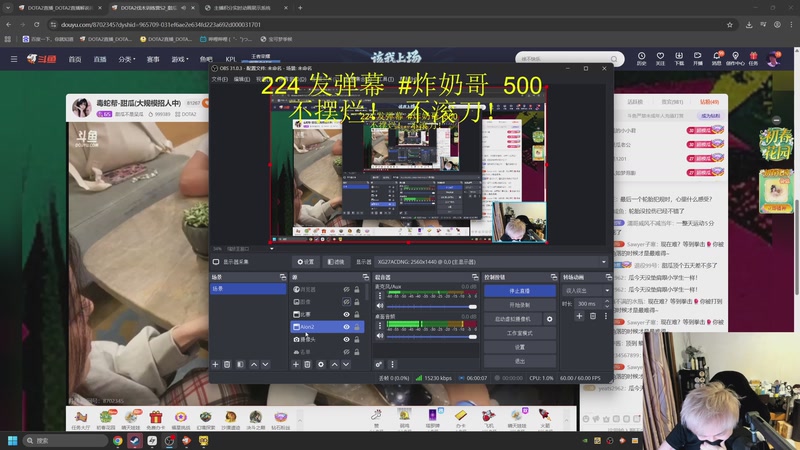The width and height of the screenshot is (800, 450).
Task: Add a new source with the plus icon
Action: pyautogui.click(x=295, y=364)
